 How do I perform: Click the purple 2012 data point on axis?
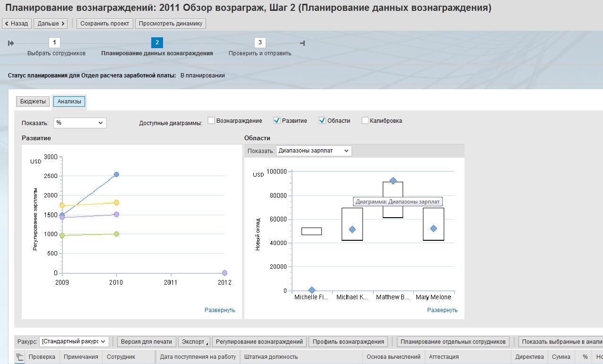click(x=224, y=273)
